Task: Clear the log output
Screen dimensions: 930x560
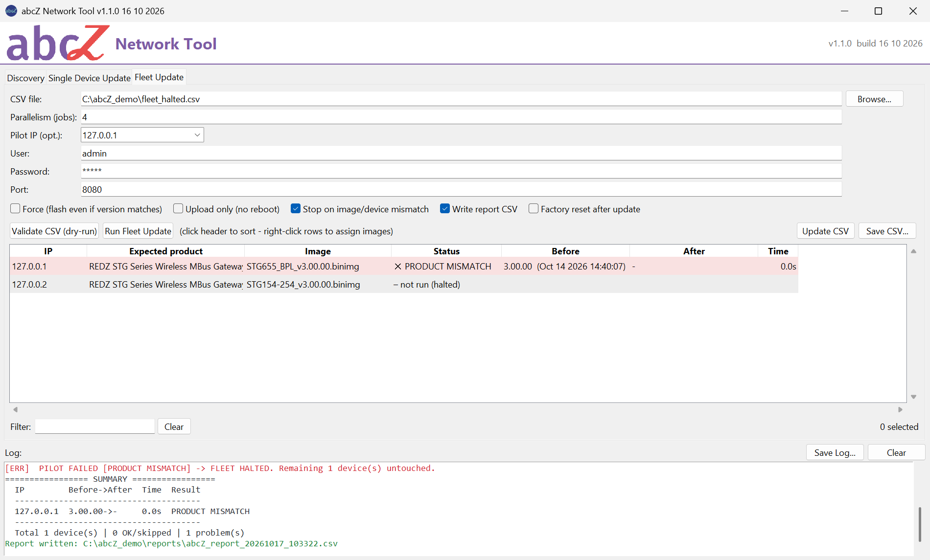Action: (896, 452)
